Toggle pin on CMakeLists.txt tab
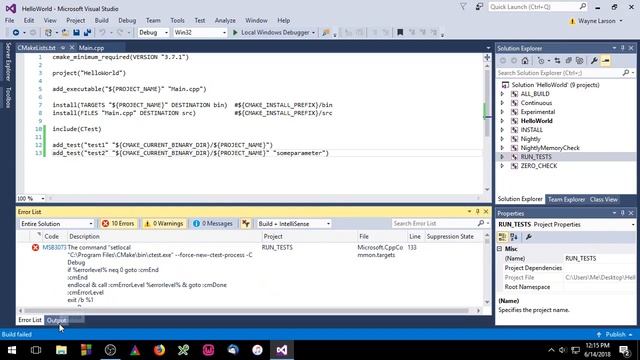This screenshot has width=640, height=360. pyautogui.click(x=63, y=48)
